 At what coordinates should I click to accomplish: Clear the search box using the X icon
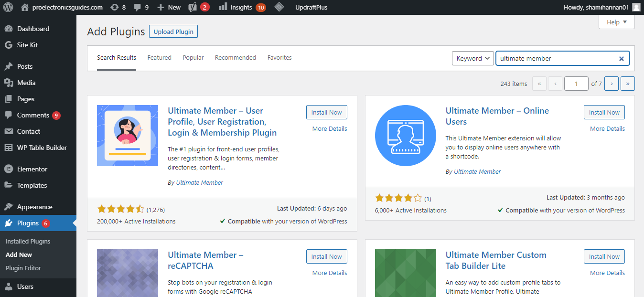tap(621, 58)
